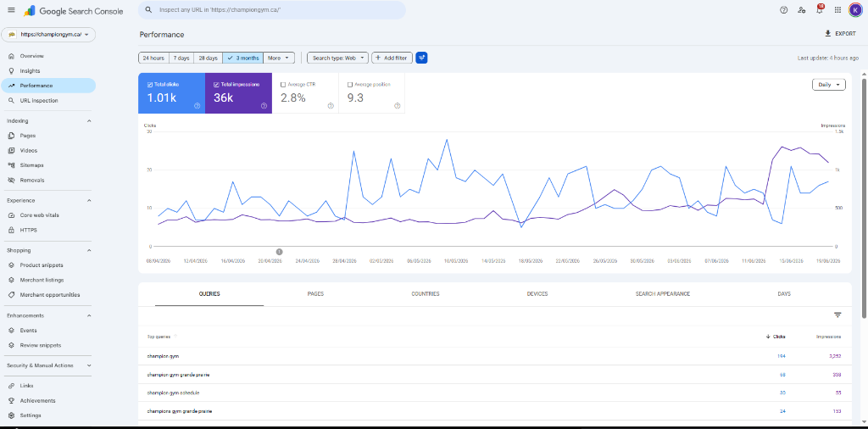Open the Daily granularity dropdown
The width and height of the screenshot is (868, 429).
click(x=829, y=85)
